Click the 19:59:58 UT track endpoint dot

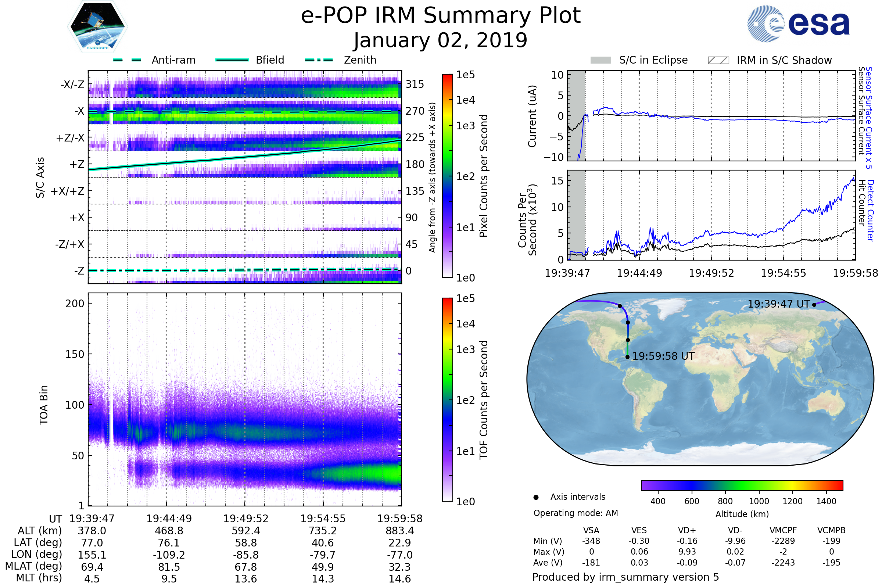tap(627, 357)
